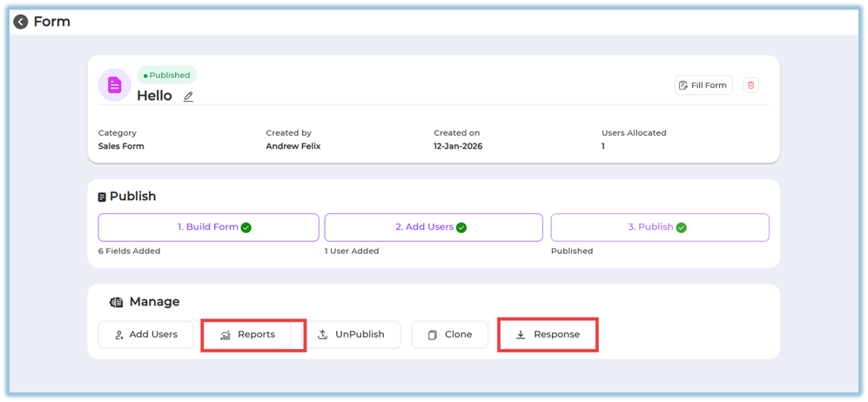
Task: Select the 1. Build Form step
Action: pos(208,227)
